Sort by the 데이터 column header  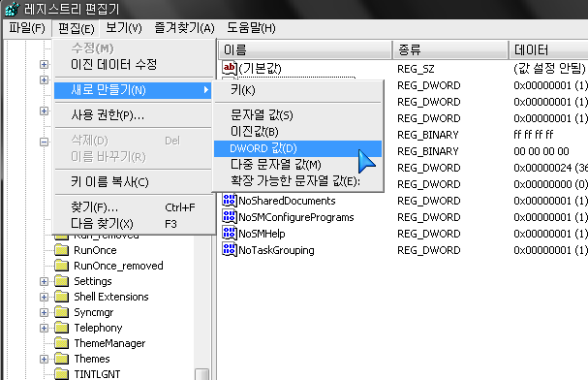pyautogui.click(x=548, y=49)
